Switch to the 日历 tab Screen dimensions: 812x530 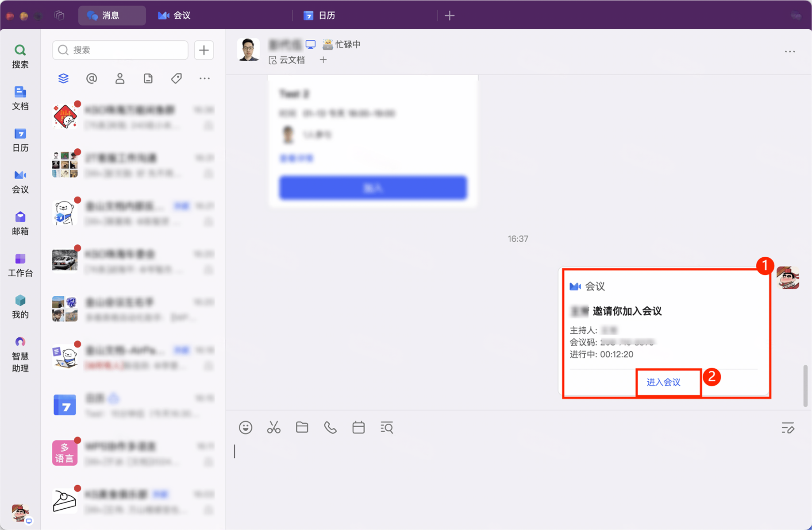(319, 15)
